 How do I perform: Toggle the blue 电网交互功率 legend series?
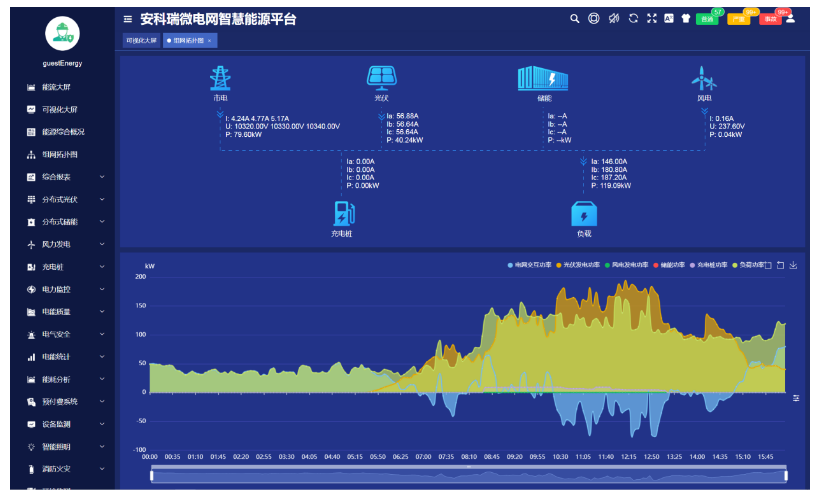point(529,265)
